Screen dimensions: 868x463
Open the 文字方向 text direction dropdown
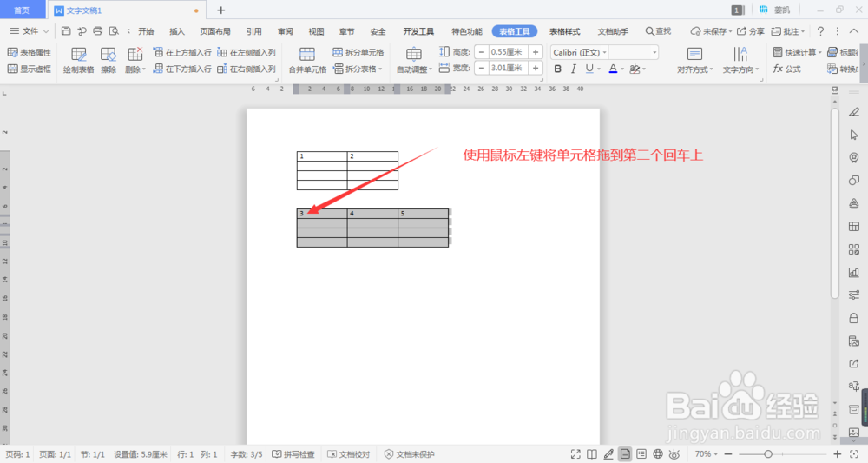pos(740,60)
